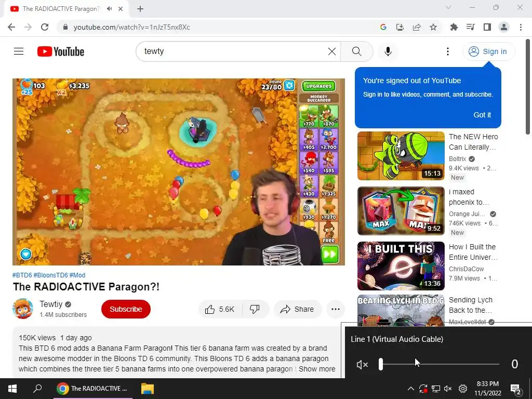The height and width of the screenshot is (399, 532).
Task: Go back to the previous page
Action: (x=11, y=27)
